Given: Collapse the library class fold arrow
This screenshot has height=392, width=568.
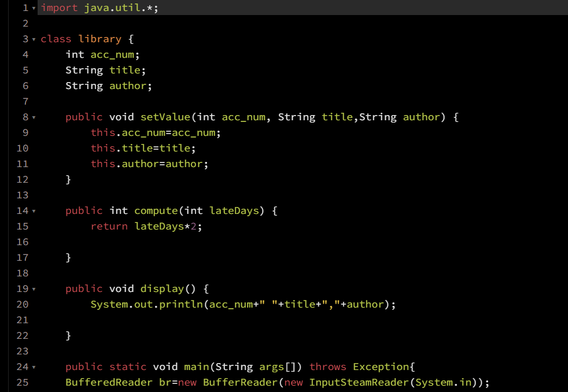Looking at the screenshot, I should [34, 39].
